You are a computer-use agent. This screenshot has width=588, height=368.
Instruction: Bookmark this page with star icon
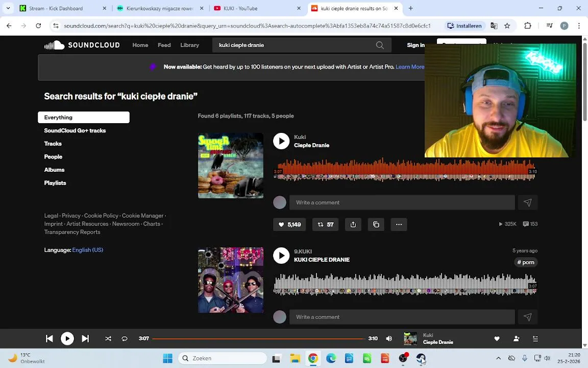[507, 26]
